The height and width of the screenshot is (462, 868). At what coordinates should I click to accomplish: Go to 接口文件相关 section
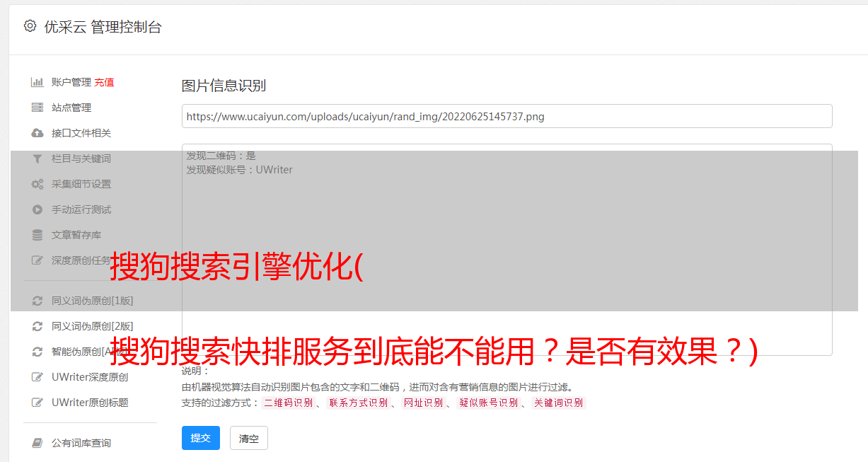coord(81,133)
